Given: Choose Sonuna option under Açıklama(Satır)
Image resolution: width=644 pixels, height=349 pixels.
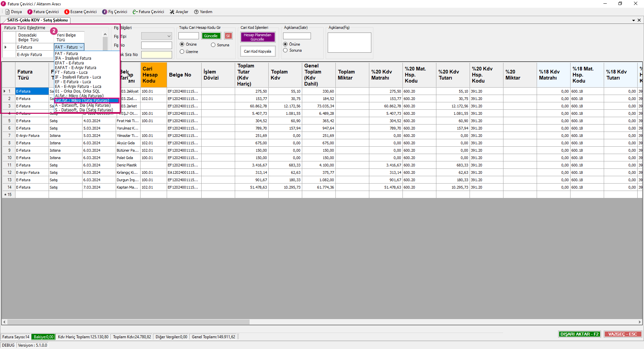Looking at the screenshot, I should [x=285, y=50].
